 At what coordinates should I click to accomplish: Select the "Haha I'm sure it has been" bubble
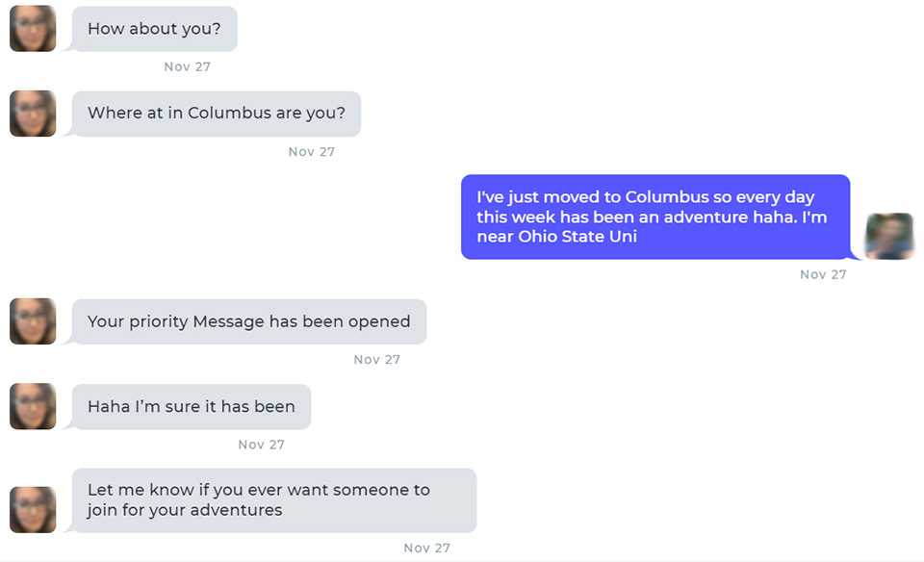point(190,405)
